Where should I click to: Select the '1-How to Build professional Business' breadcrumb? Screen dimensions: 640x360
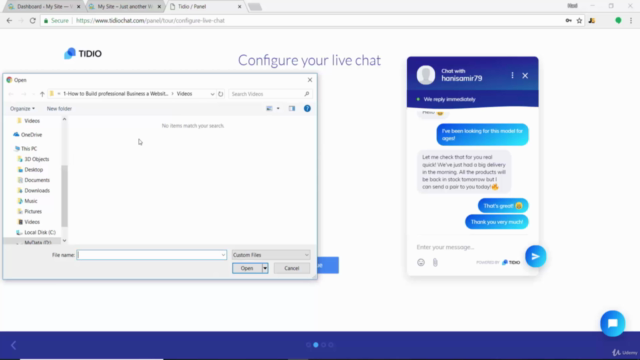click(x=116, y=94)
